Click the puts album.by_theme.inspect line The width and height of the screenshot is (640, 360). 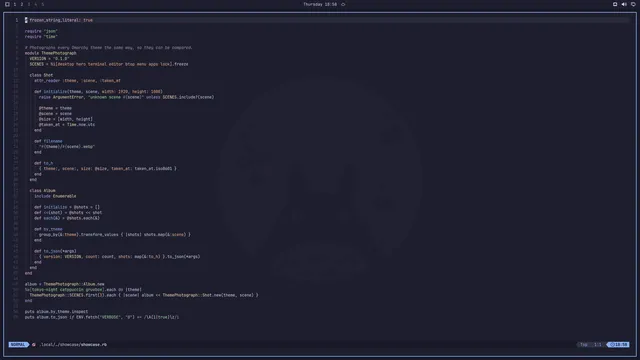coord(56,311)
